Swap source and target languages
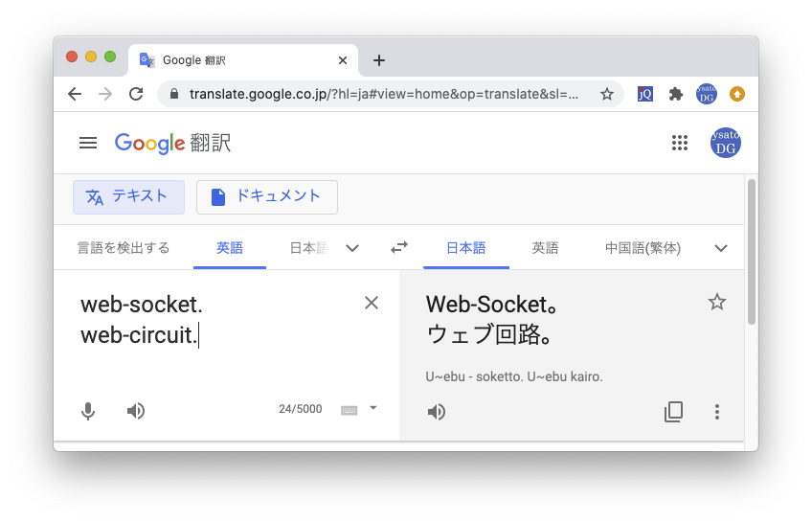812x522 pixels. coord(399,247)
